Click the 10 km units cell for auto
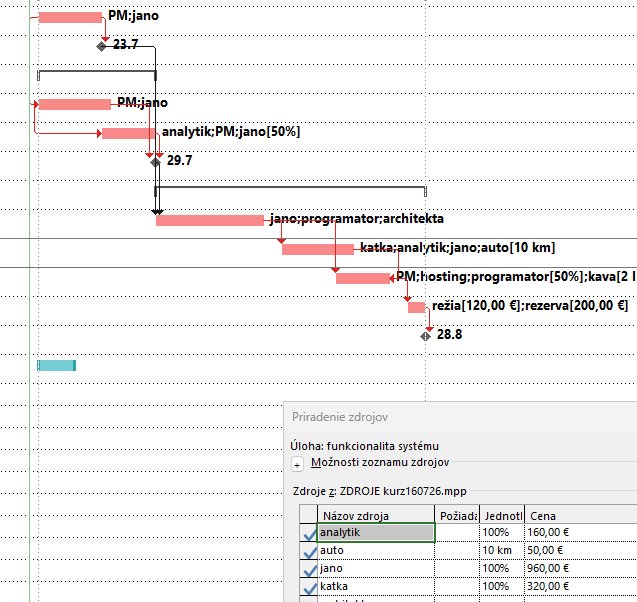This screenshot has height=602, width=637. point(502,551)
